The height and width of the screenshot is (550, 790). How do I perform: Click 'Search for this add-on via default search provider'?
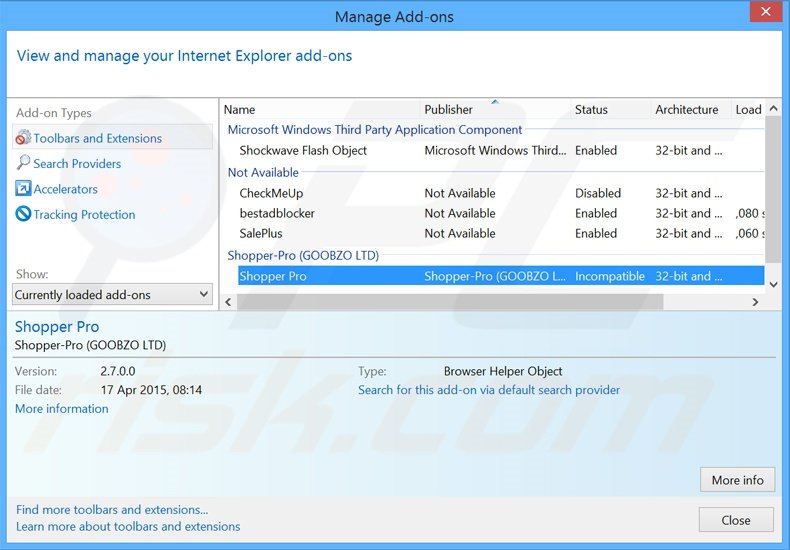(489, 390)
